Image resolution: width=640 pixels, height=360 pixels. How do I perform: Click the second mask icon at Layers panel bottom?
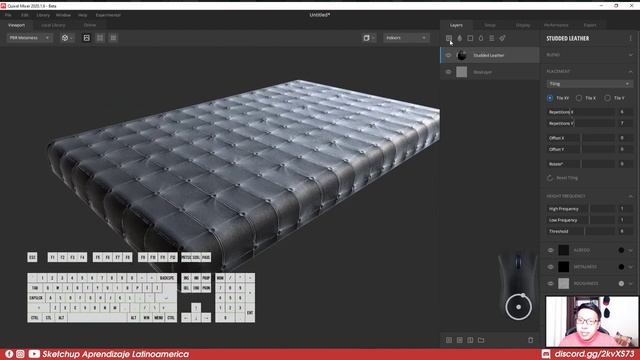click(x=460, y=340)
